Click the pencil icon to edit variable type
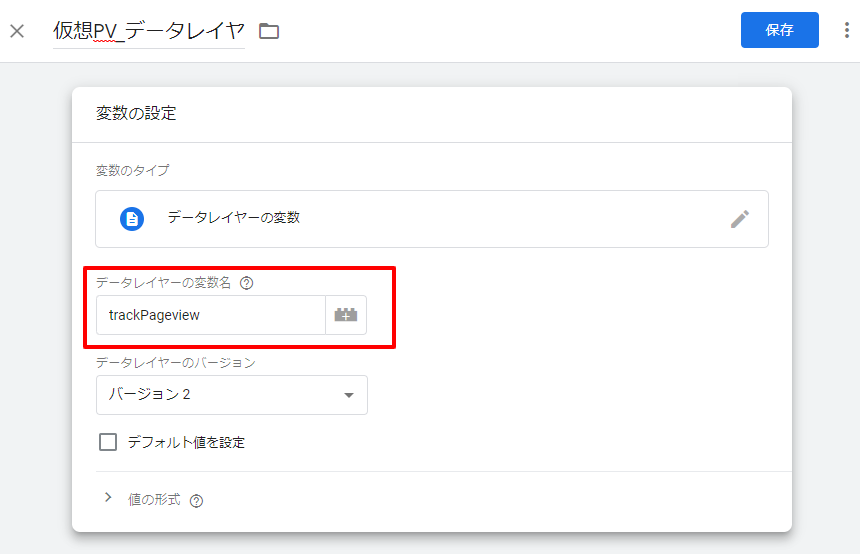This screenshot has width=860, height=554. [739, 219]
